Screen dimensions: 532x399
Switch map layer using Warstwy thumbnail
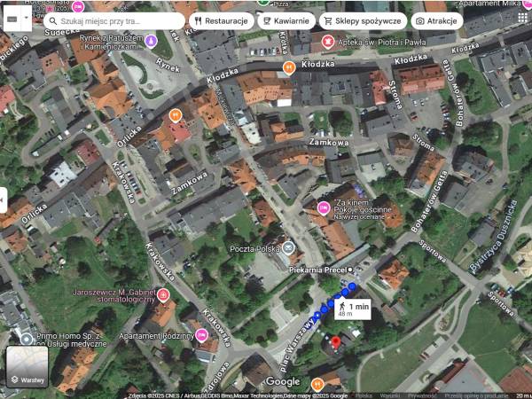pos(27,367)
